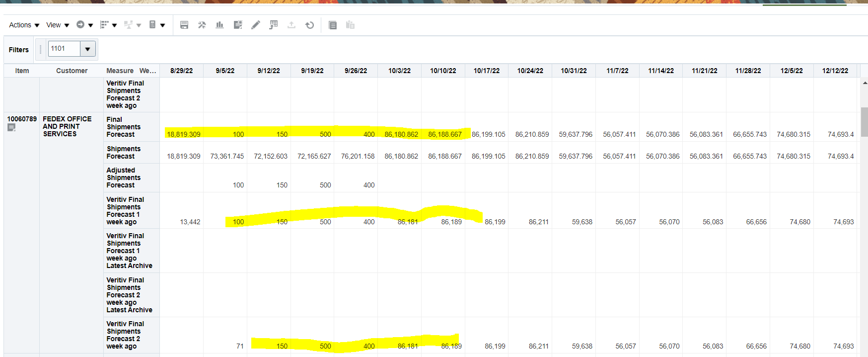
Task: Click the scroll up arrow of table scrollbar
Action: 865,83
